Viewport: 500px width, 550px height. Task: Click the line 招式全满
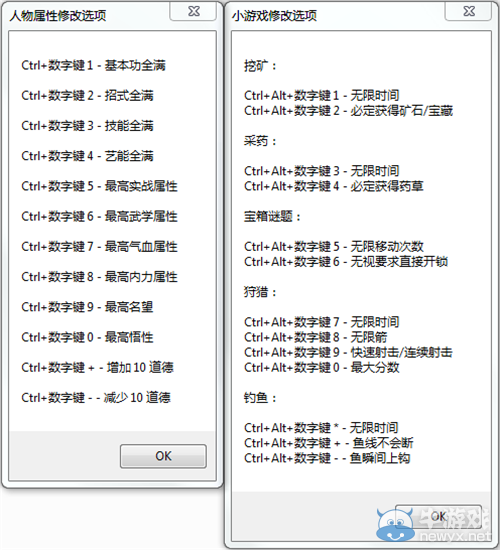[87, 95]
